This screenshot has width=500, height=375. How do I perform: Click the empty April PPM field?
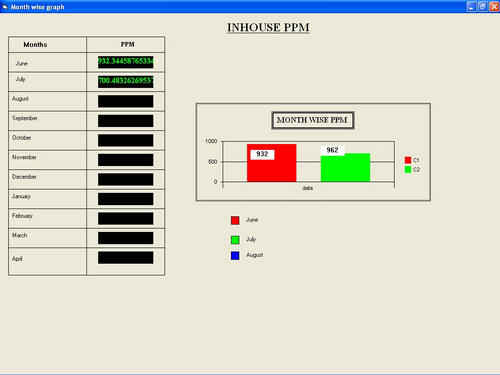pos(126,258)
